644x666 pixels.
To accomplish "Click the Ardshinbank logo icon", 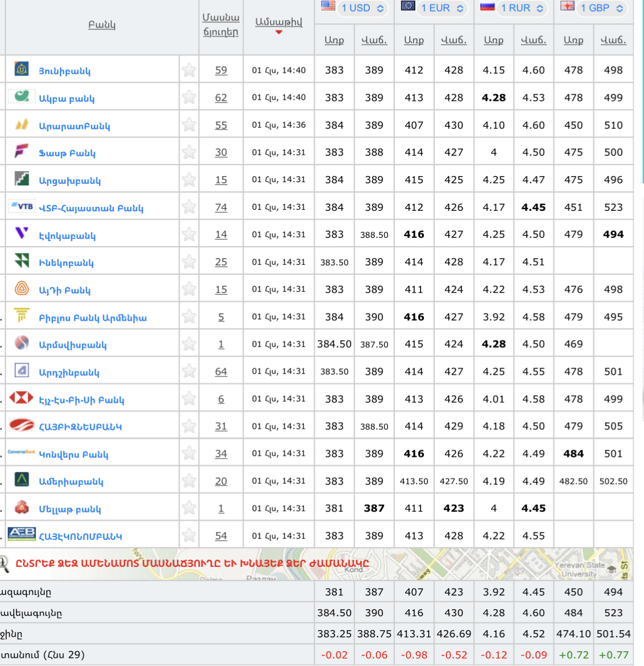I will (21, 370).
